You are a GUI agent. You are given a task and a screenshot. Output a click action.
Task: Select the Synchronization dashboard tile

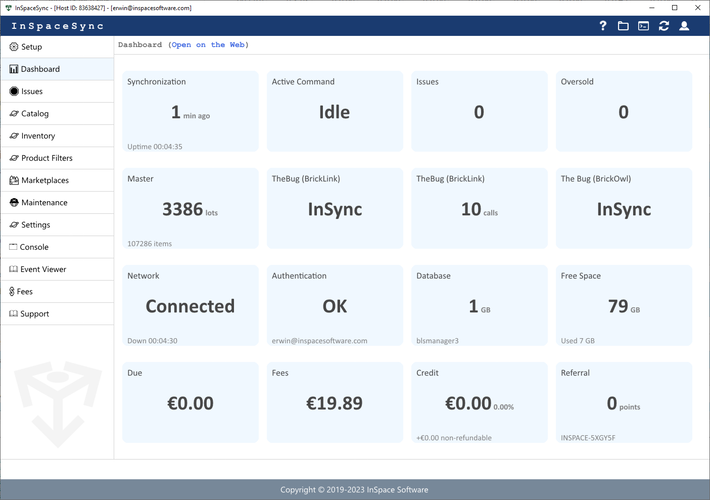190,112
